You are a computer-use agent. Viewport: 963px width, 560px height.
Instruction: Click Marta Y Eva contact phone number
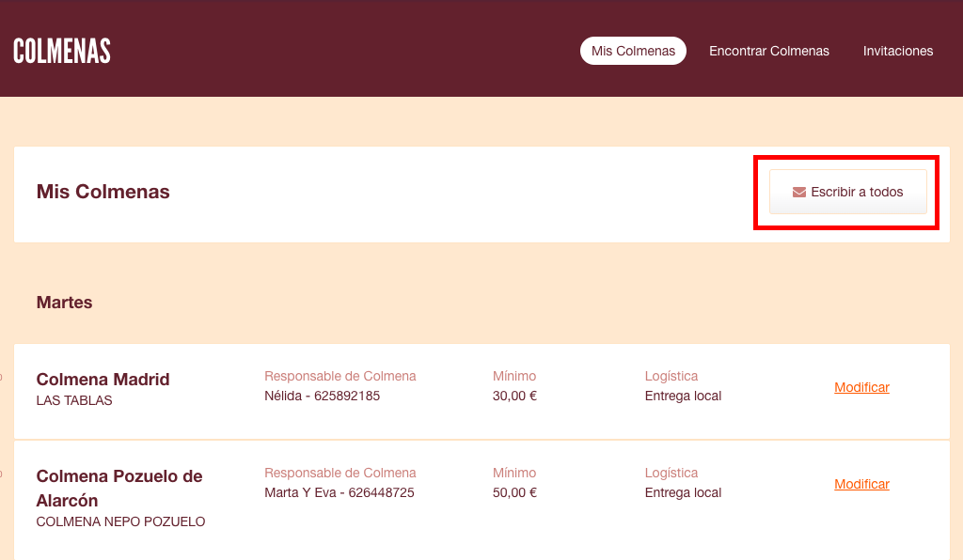tap(381, 492)
